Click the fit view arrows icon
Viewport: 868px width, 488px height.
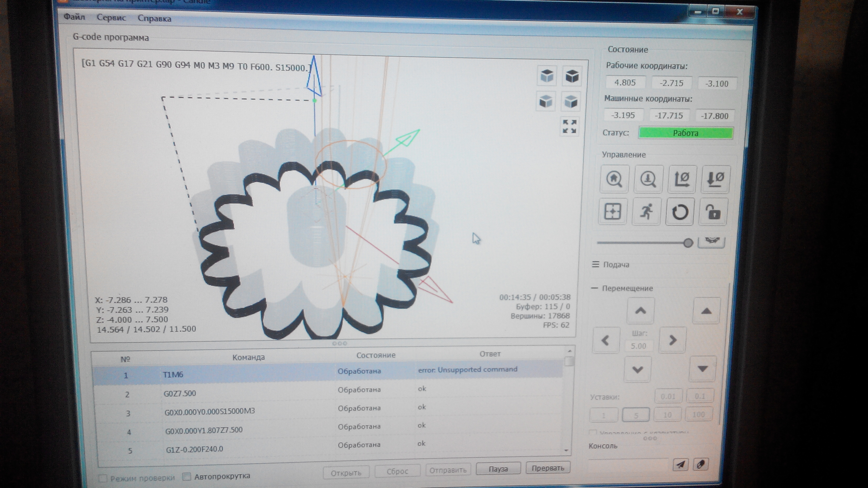tap(569, 126)
